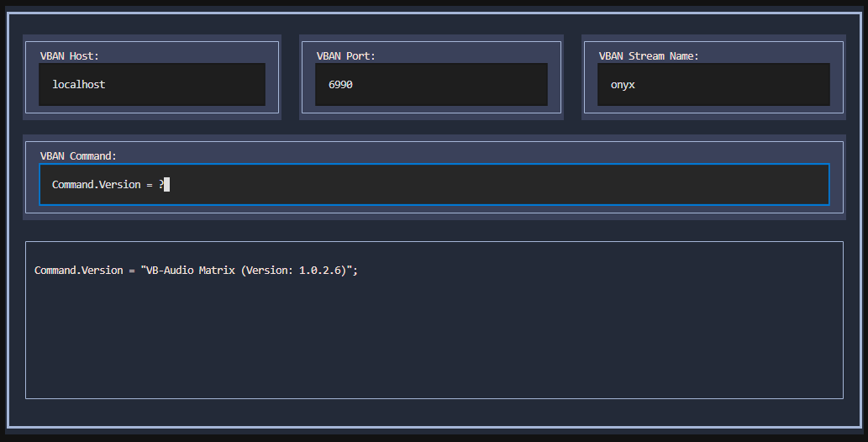Place cursor on the "localhost" text
The width and height of the screenshot is (868, 442).
coord(79,85)
